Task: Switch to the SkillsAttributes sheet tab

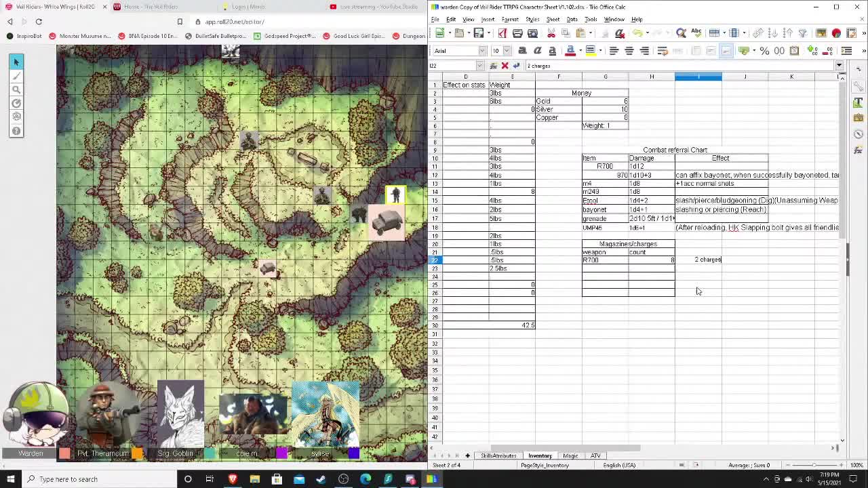Action: point(498,455)
